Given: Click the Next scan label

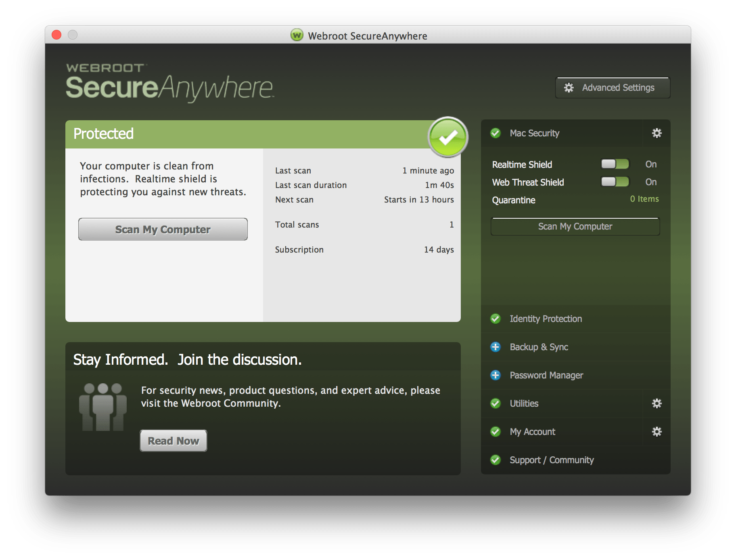Looking at the screenshot, I should coord(294,200).
